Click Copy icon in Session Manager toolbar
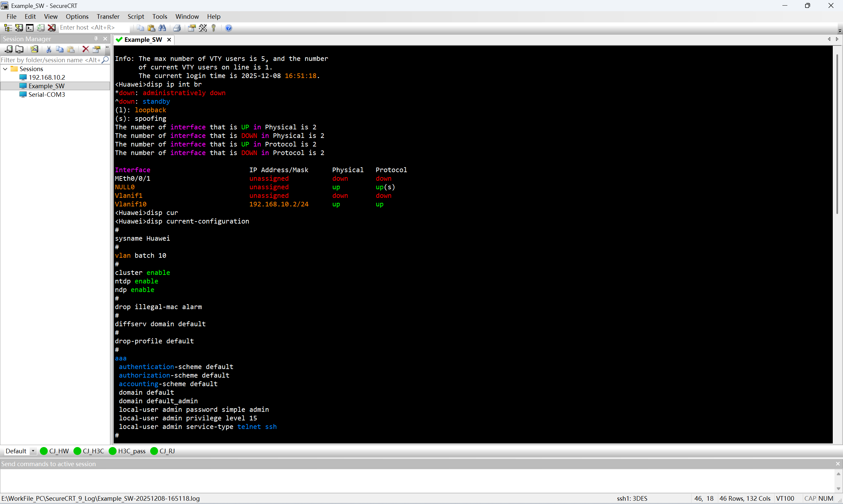The width and height of the screenshot is (843, 504). [x=60, y=49]
